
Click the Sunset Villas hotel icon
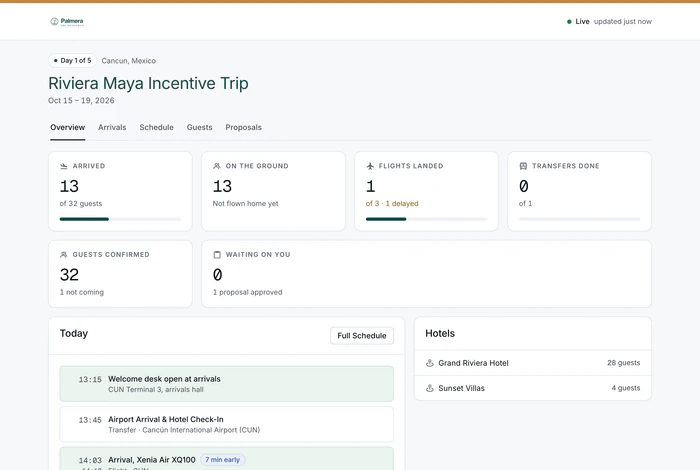tap(429, 388)
